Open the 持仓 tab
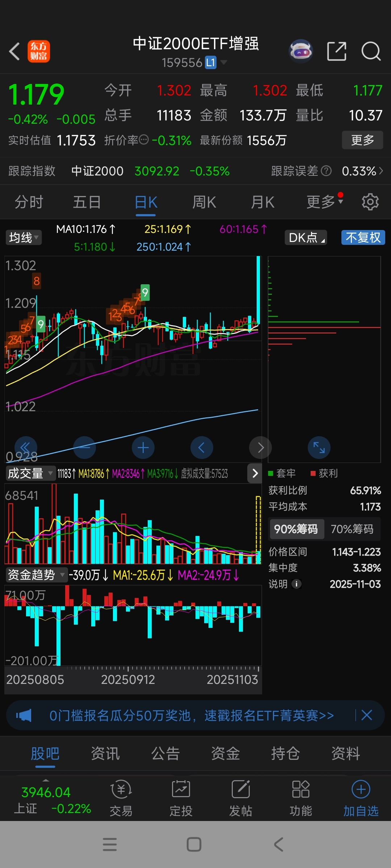 click(x=286, y=754)
